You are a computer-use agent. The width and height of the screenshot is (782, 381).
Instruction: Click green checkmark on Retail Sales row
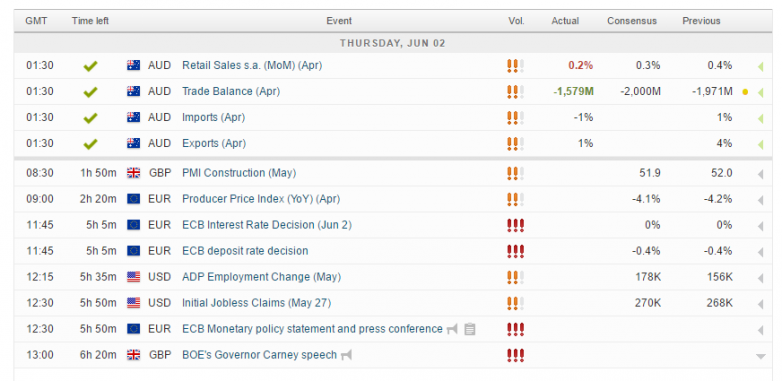coord(90,66)
